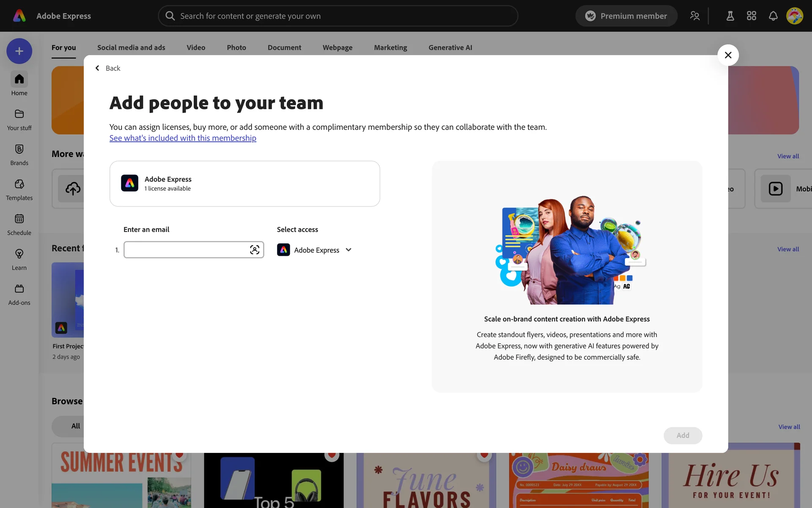Viewport: 812px width, 508px height.
Task: Switch to Generative AI tab
Action: coord(450,47)
